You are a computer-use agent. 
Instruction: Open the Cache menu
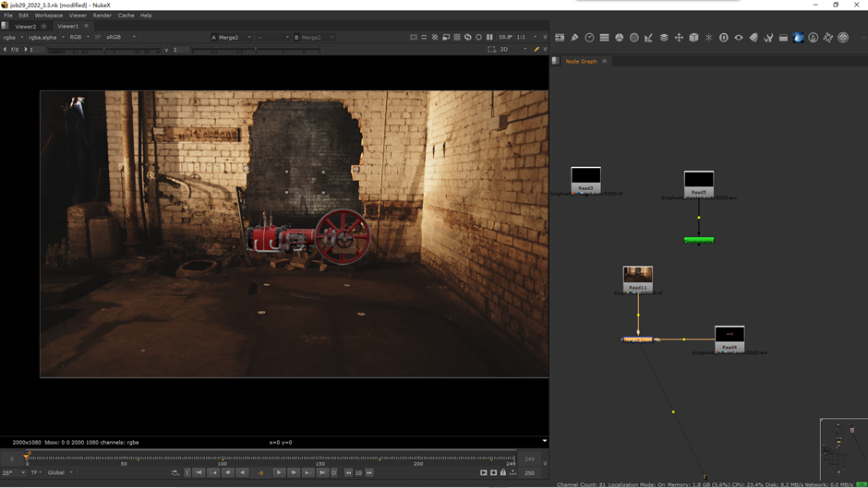(126, 16)
